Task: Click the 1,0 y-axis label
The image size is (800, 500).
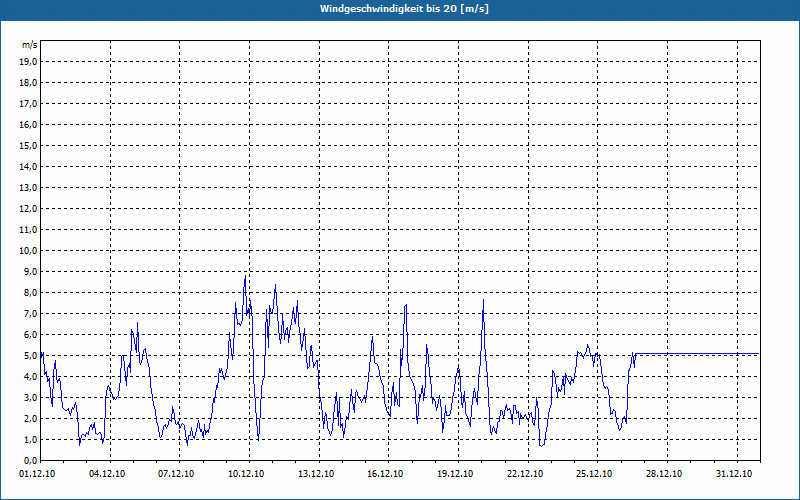Action: pos(31,439)
